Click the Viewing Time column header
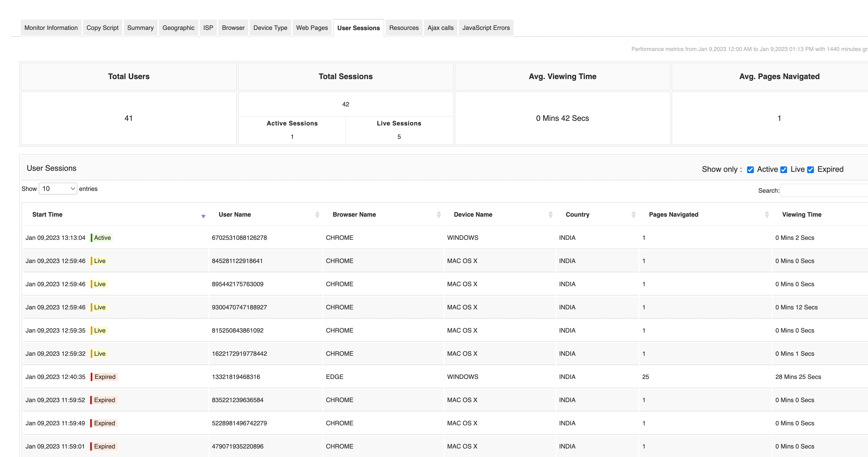The width and height of the screenshot is (868, 457). (801, 215)
